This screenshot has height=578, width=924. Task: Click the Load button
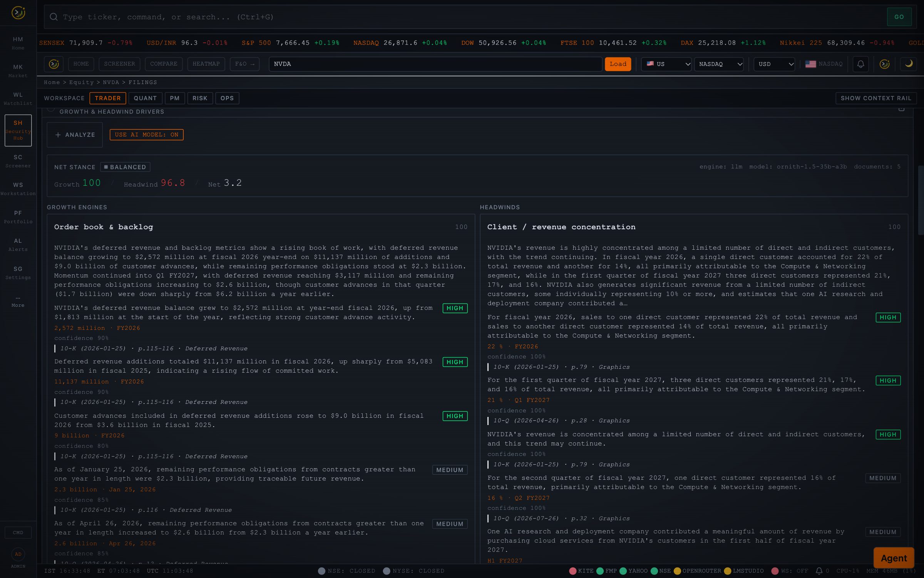tap(618, 64)
